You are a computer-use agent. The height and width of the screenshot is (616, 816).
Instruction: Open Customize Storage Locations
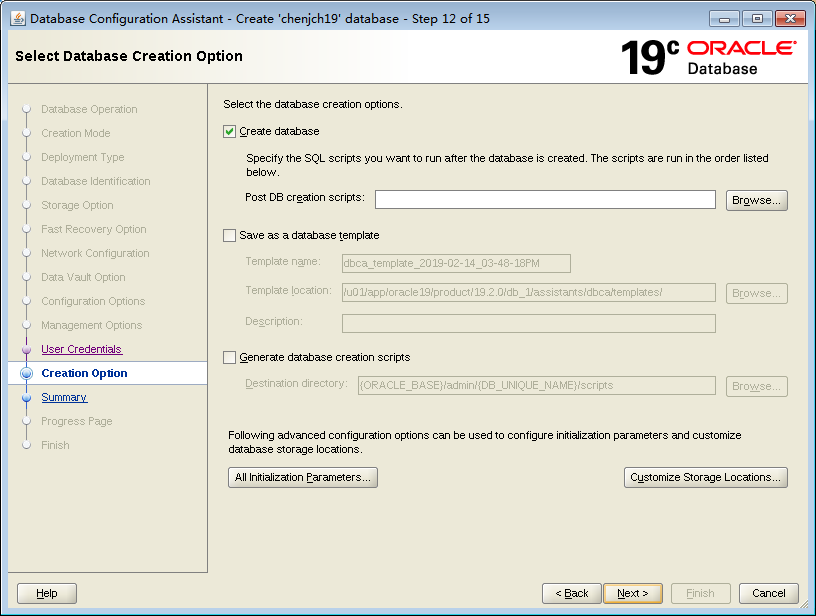(705, 477)
